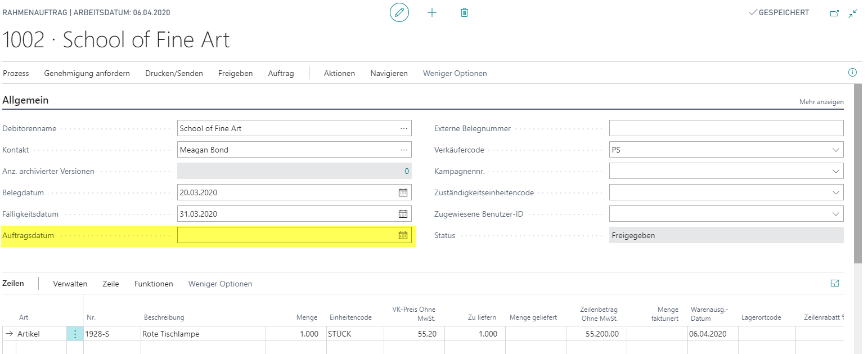
Task: Click ellipsis lookup in Debitorenname field
Action: (403, 128)
